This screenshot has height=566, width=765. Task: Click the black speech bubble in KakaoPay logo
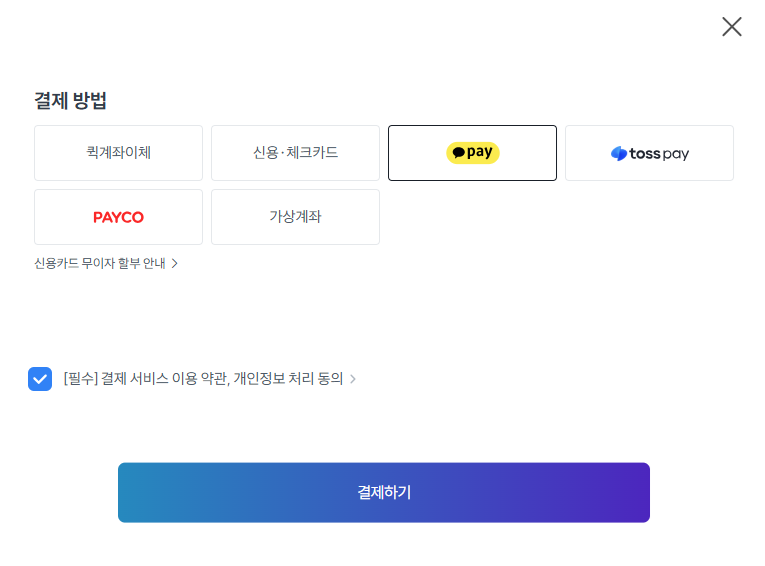pyautogui.click(x=459, y=153)
